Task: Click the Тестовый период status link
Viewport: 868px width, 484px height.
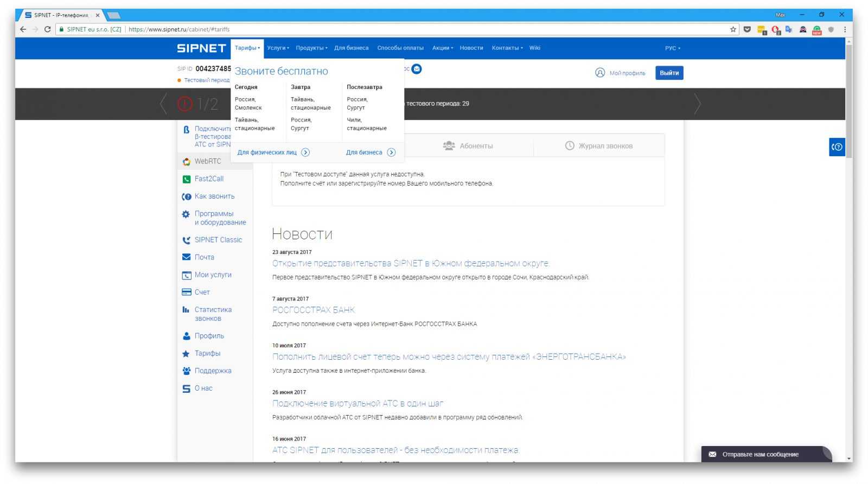Action: (x=207, y=80)
